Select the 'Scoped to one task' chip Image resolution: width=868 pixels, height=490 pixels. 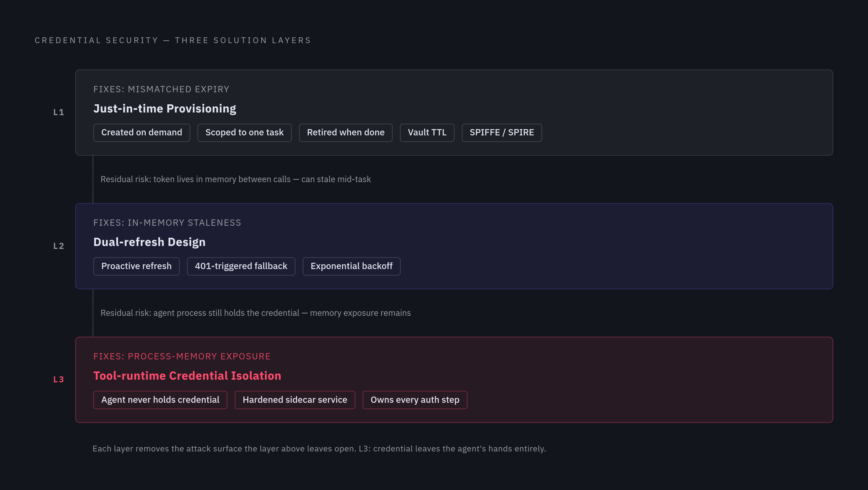[244, 133]
